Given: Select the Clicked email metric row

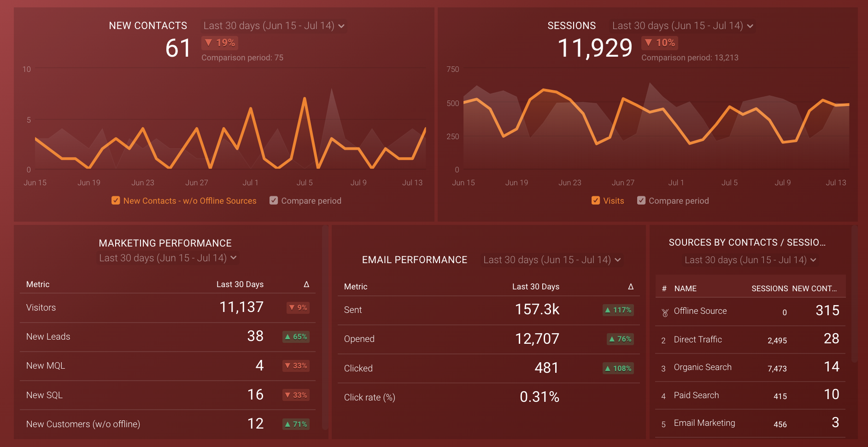Looking at the screenshot, I should click(489, 368).
